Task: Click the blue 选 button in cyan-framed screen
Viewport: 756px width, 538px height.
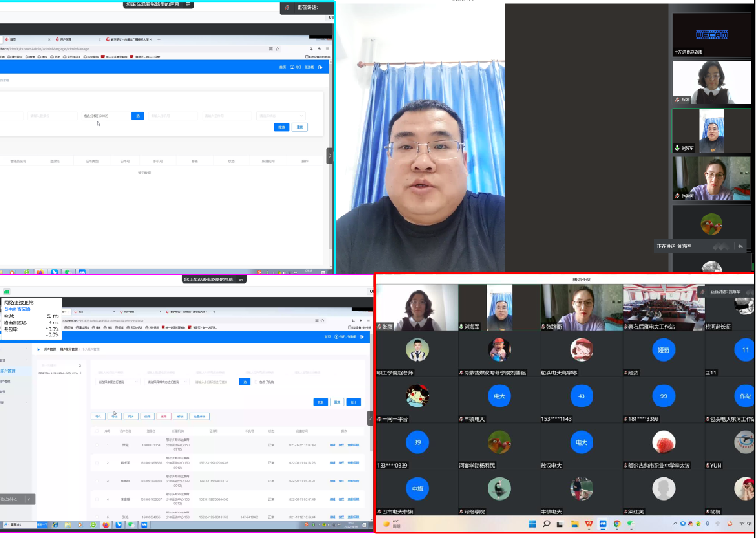Action: (x=138, y=116)
